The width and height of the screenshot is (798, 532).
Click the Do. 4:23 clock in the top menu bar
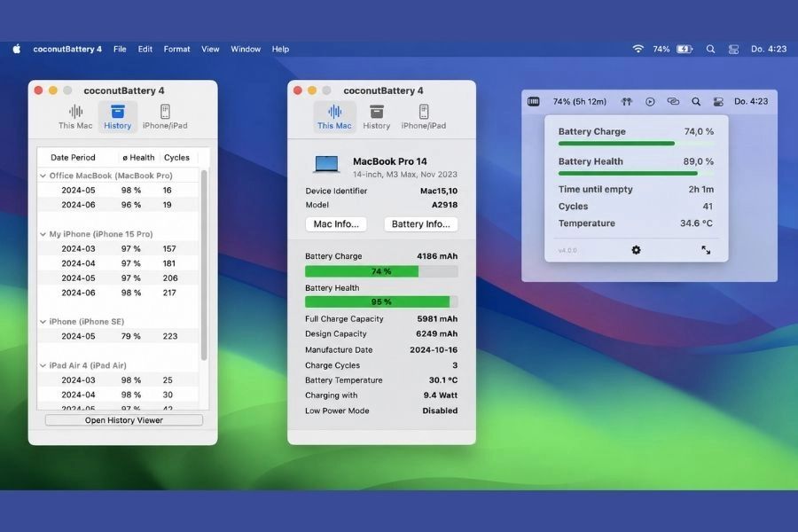(x=769, y=49)
